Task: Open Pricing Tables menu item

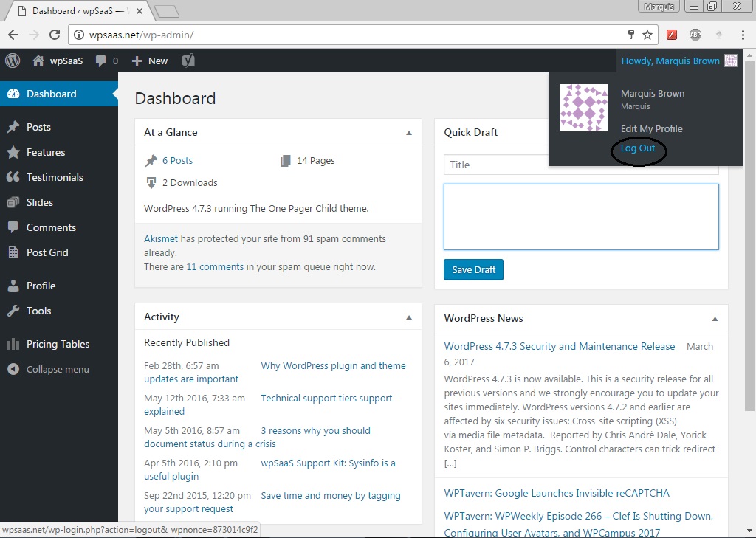Action: tap(59, 344)
